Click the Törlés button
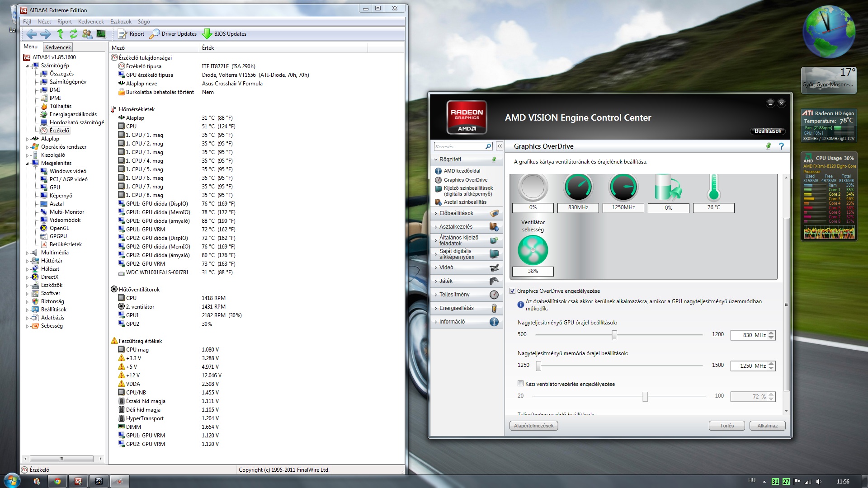This screenshot has height=488, width=868. 726,426
